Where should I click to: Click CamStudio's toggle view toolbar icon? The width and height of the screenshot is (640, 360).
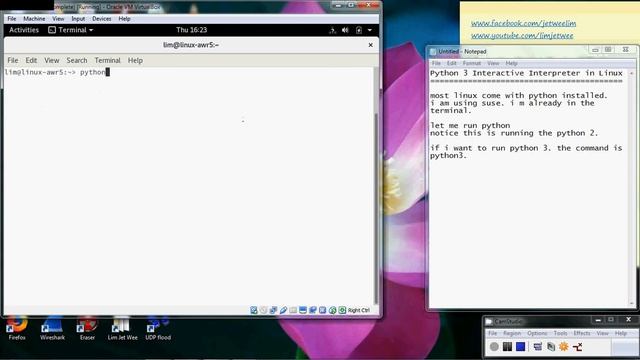[x=538, y=347]
